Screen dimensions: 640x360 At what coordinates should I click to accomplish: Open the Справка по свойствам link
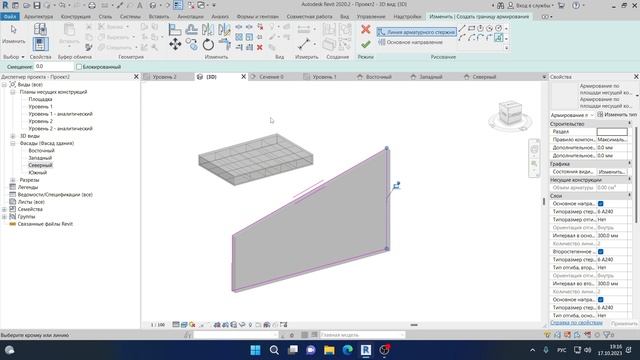(x=576, y=323)
